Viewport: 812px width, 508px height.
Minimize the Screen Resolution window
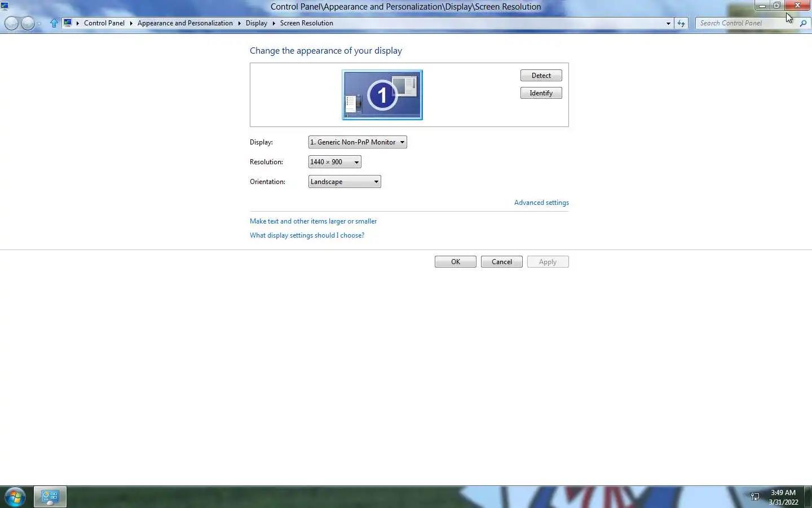tap(762, 6)
